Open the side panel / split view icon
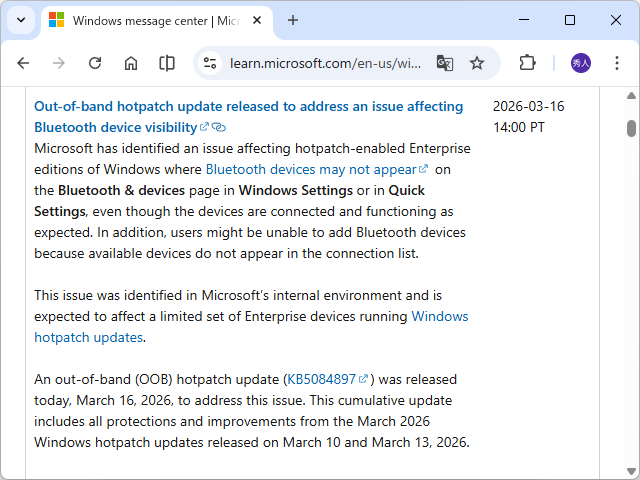 167,63
